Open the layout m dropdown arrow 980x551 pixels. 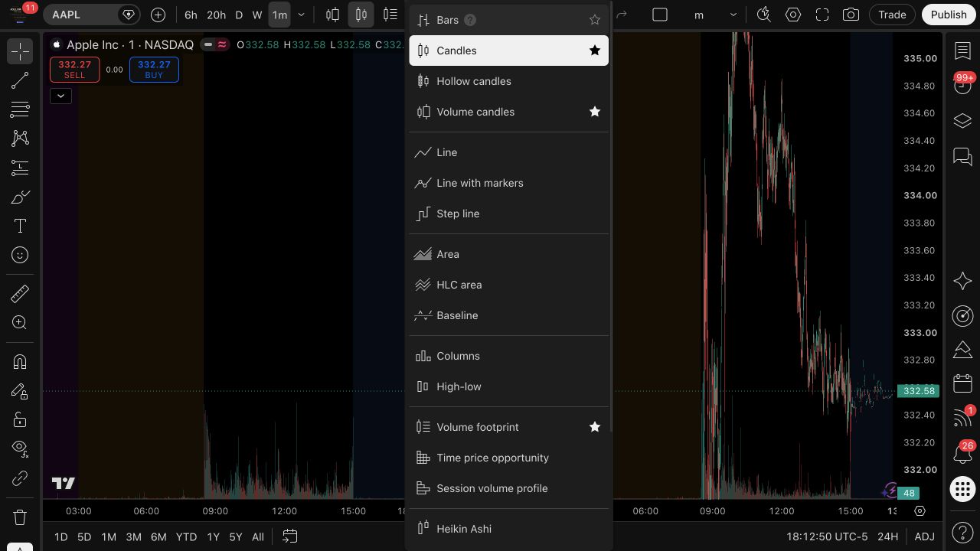pyautogui.click(x=733, y=15)
